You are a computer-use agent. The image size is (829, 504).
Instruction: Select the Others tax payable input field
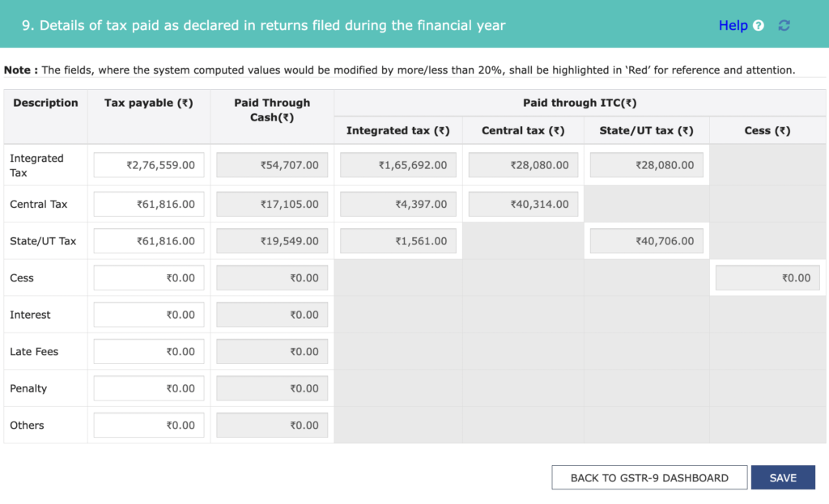click(x=148, y=425)
